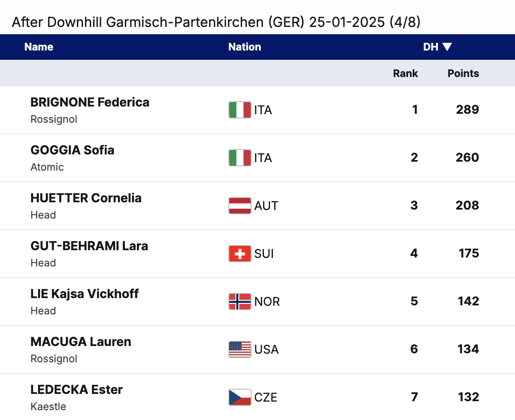Select HUETTER Cornelia's name
The image size is (515, 420).
click(x=86, y=198)
